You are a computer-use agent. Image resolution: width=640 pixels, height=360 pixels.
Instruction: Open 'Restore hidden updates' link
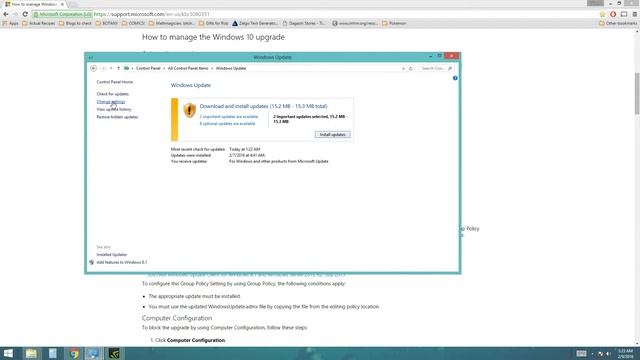click(117, 117)
